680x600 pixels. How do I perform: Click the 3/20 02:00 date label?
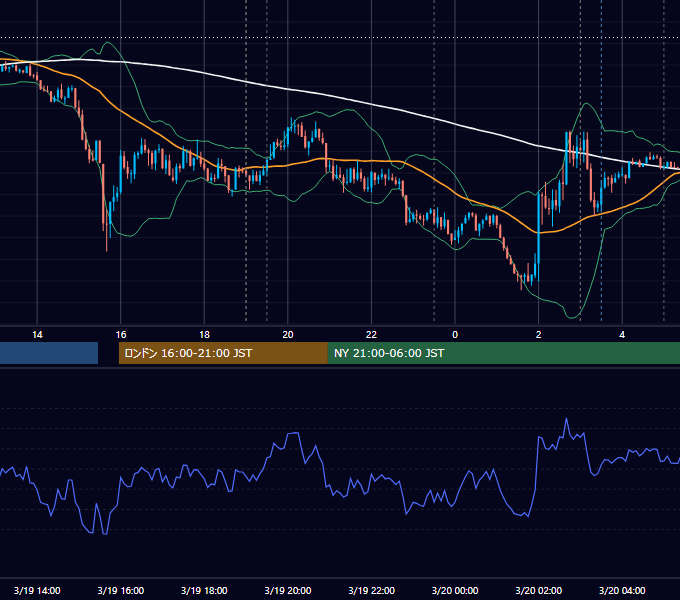point(538,590)
